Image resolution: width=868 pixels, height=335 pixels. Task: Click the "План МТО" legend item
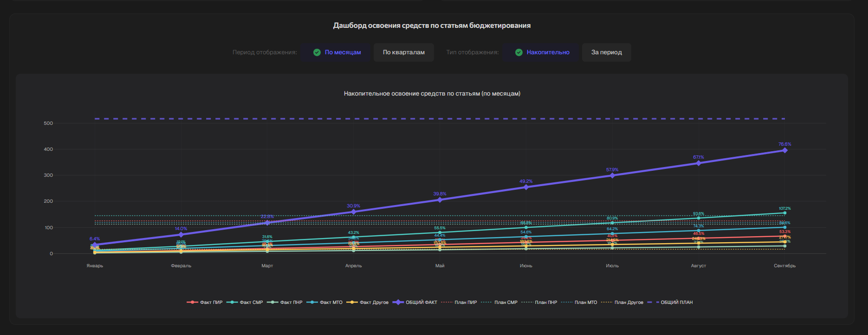pyautogui.click(x=579, y=303)
